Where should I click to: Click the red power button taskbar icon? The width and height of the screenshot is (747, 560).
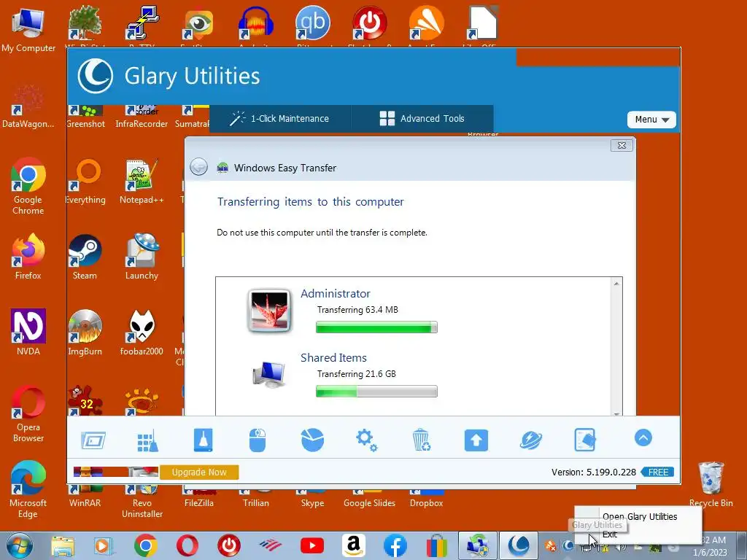[x=229, y=546]
